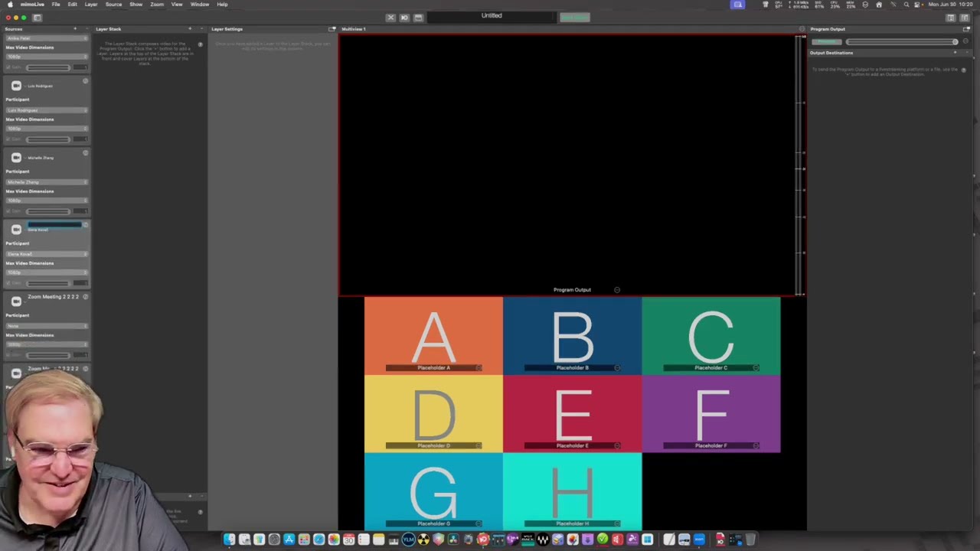Open Max Video Dimensions dropdown for Elena Kovač
This screenshot has width=980, height=551.
point(47,272)
